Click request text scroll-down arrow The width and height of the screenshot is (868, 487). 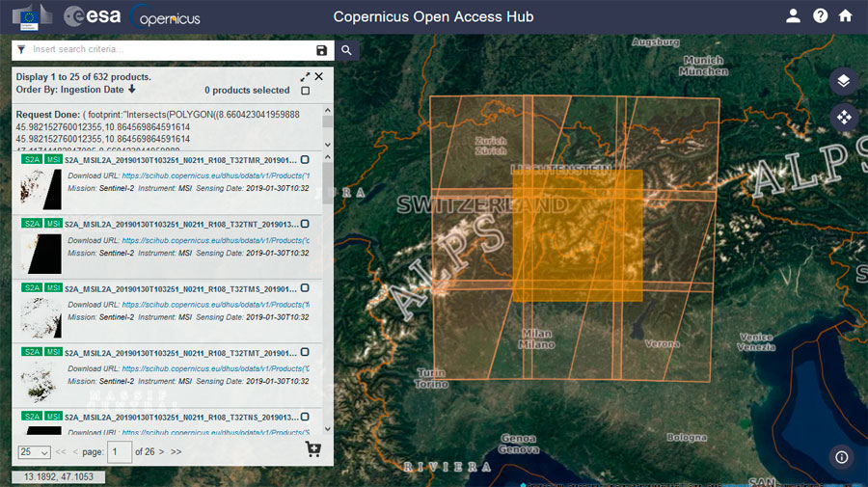click(x=328, y=145)
